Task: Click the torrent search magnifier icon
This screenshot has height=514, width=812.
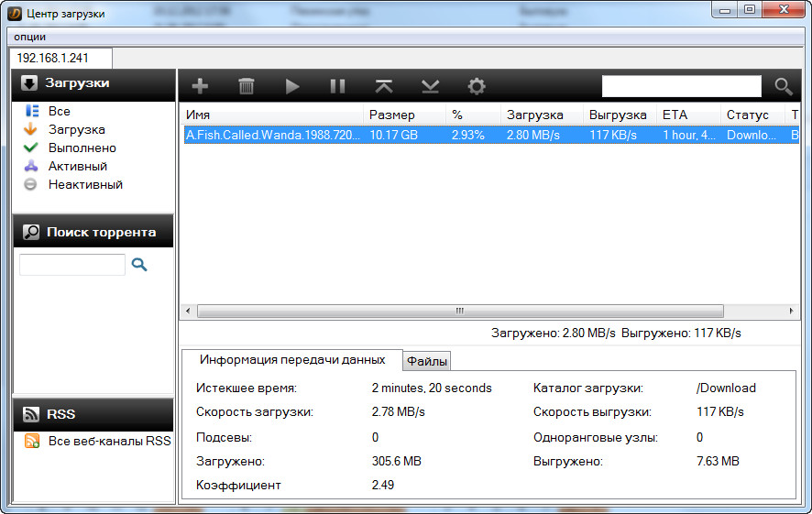Action: (139, 265)
